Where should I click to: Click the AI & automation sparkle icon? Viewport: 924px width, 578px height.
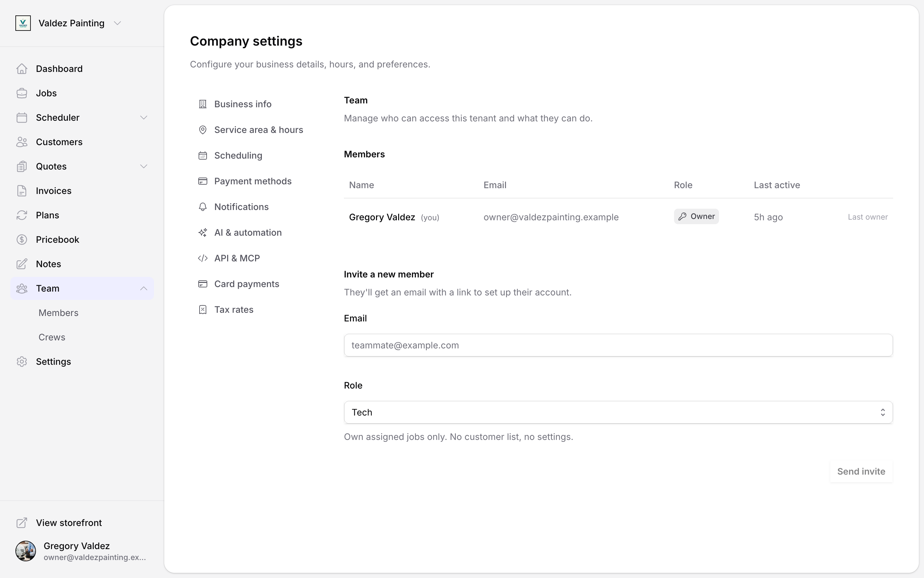[203, 232]
